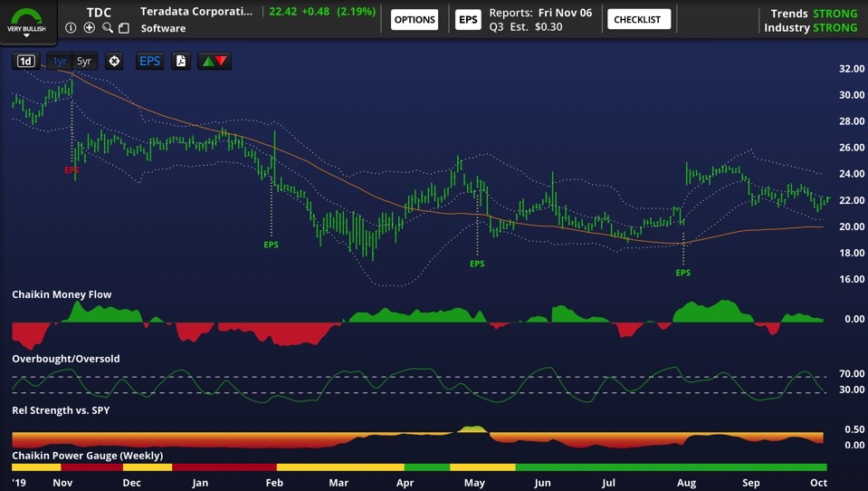This screenshot has height=491, width=868.
Task: Click the Very Bullish gauge icon
Action: pyautogui.click(x=26, y=16)
